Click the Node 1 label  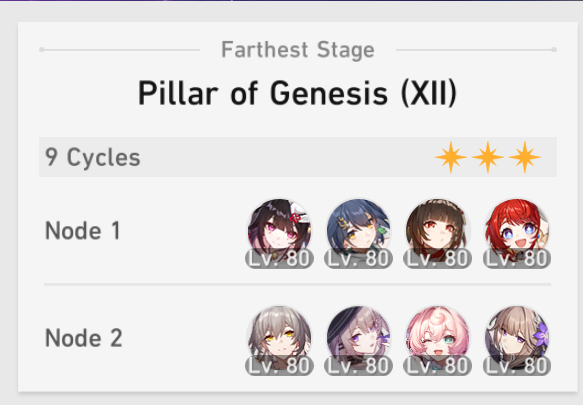coord(83,231)
